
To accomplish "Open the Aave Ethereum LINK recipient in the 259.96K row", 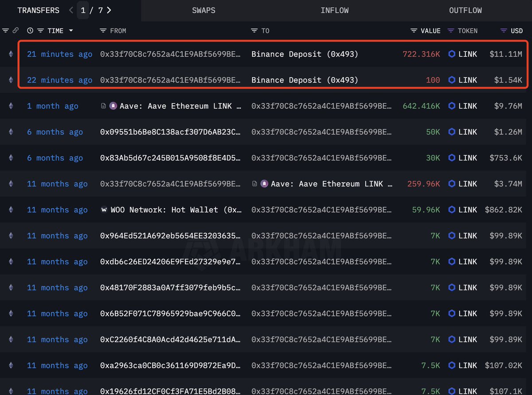I will (x=332, y=184).
